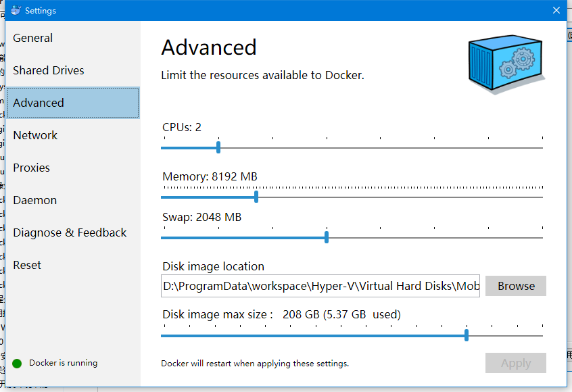Click the green Docker running status dot
This screenshot has height=392, width=572.
tap(17, 363)
